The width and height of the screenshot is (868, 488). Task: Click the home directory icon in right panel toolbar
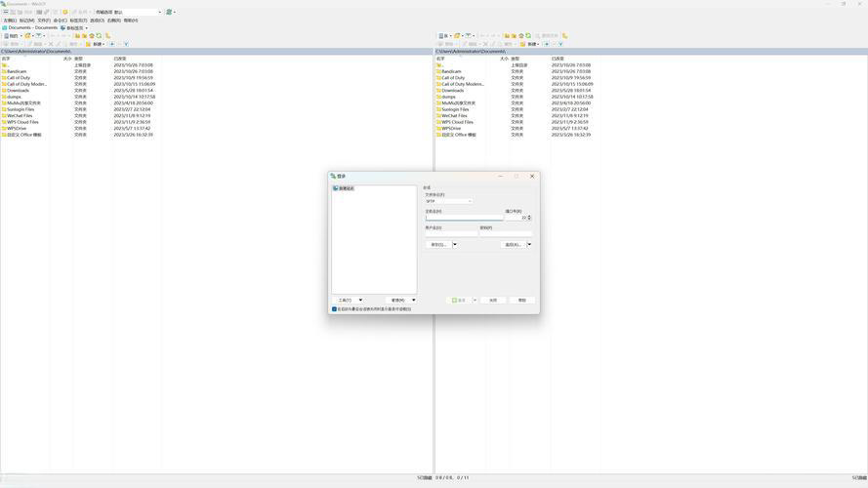pyautogui.click(x=521, y=36)
